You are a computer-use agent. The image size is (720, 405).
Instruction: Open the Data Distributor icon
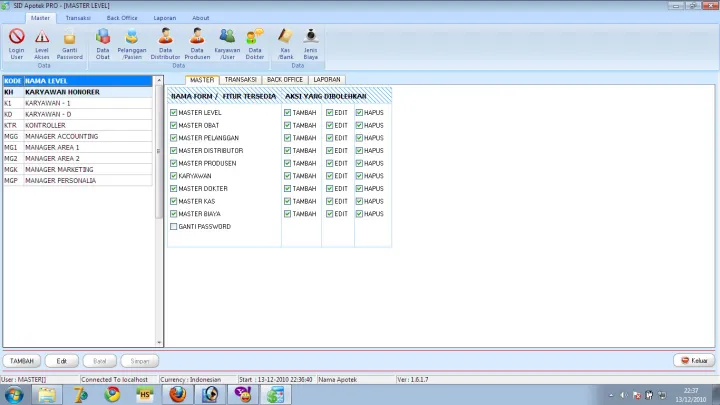(x=165, y=44)
